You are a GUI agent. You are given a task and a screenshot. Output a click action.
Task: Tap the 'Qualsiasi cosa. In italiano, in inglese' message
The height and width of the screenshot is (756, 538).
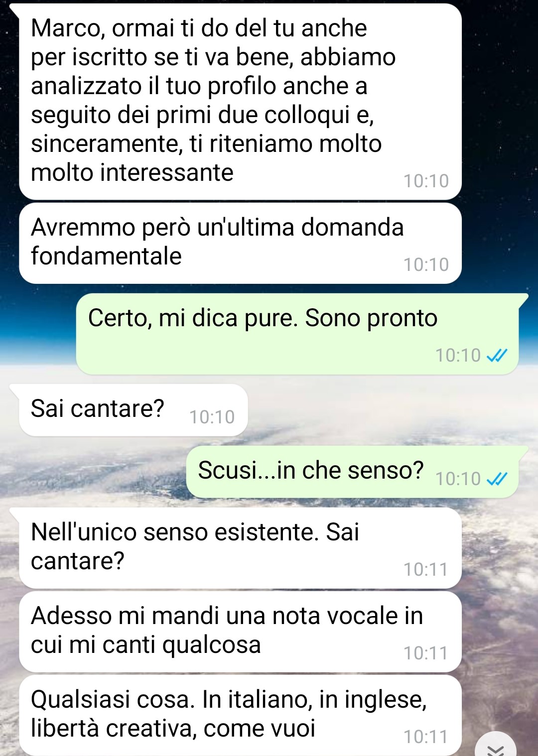coord(240,716)
